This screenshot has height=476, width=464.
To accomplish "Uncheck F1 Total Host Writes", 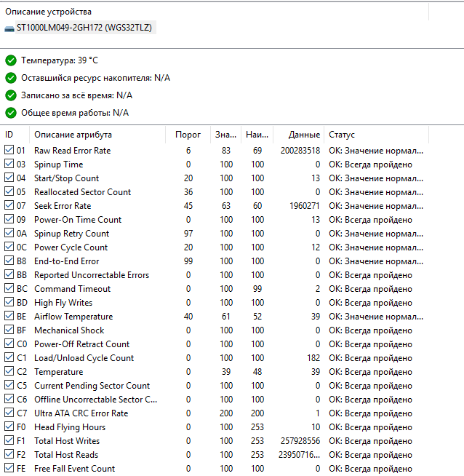I will point(9,440).
